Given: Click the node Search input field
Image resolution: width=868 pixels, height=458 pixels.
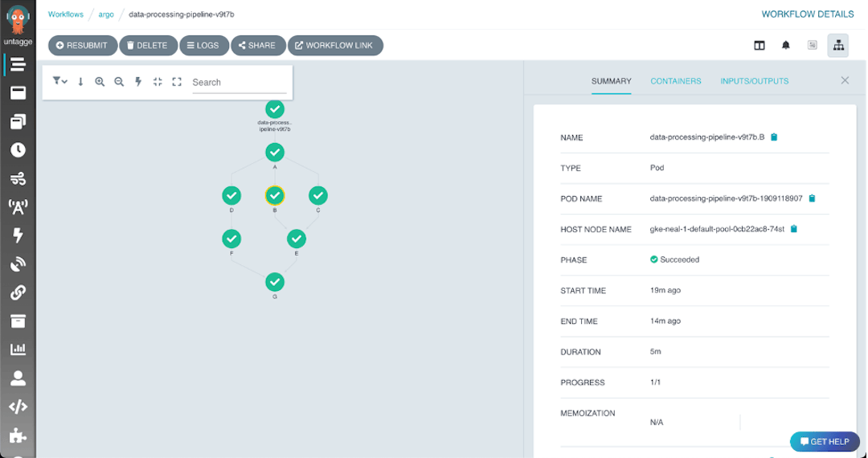Looking at the screenshot, I should pyautogui.click(x=239, y=82).
